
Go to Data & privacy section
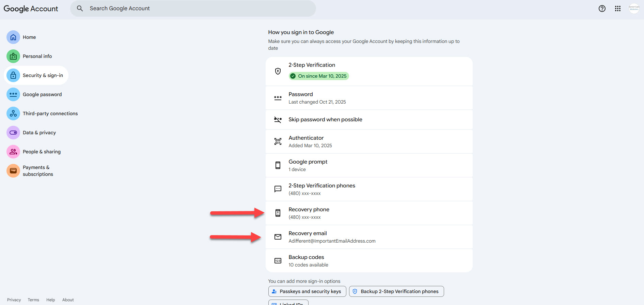pyautogui.click(x=39, y=133)
